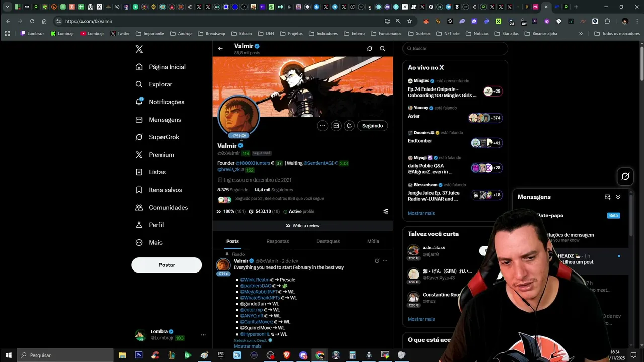
Task: Switch to the Respostas tab
Action: click(278, 241)
